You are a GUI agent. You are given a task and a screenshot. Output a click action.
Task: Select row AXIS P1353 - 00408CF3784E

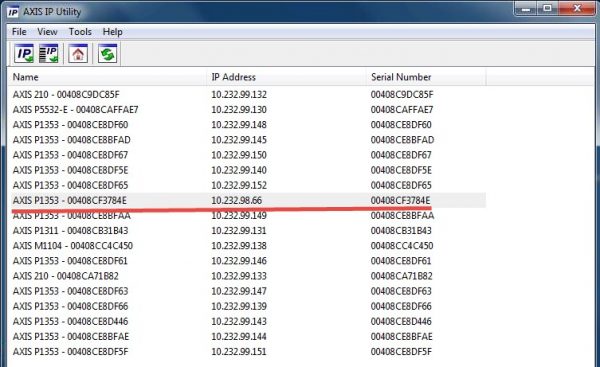click(x=247, y=201)
